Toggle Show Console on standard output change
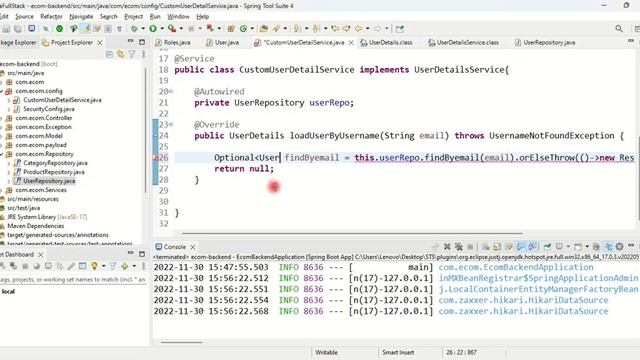 tap(520, 247)
